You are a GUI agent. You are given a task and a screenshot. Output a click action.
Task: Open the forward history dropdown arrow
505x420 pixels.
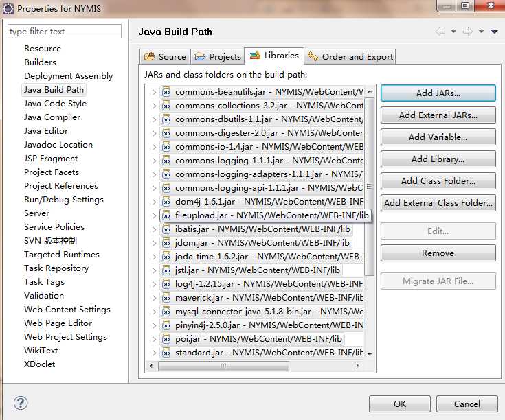(x=481, y=32)
